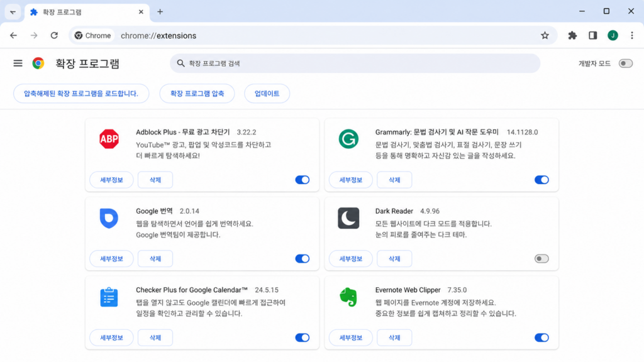The height and width of the screenshot is (362, 644).
Task: Click 삭제 for Dark Reader
Action: click(x=394, y=258)
